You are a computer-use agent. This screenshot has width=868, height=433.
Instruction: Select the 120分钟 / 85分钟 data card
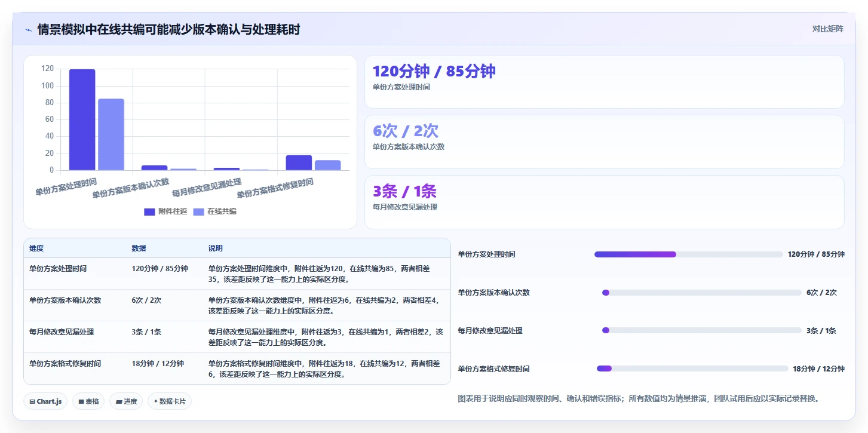(604, 82)
